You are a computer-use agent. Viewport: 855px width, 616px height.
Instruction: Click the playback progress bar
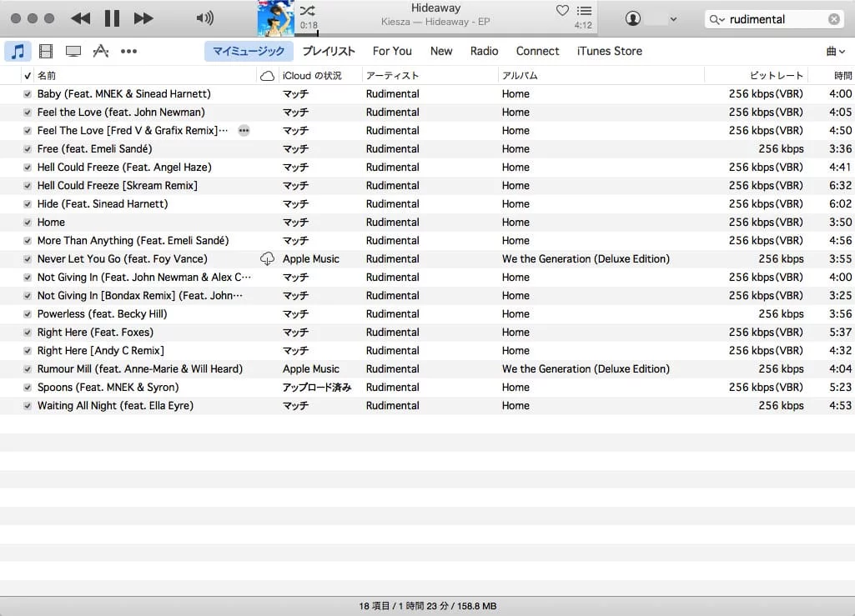click(x=446, y=34)
